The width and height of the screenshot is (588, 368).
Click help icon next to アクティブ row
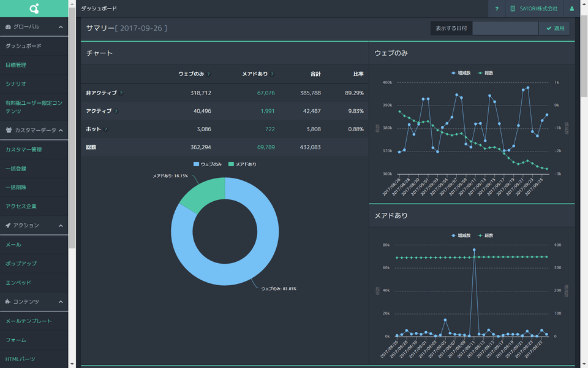116,112
